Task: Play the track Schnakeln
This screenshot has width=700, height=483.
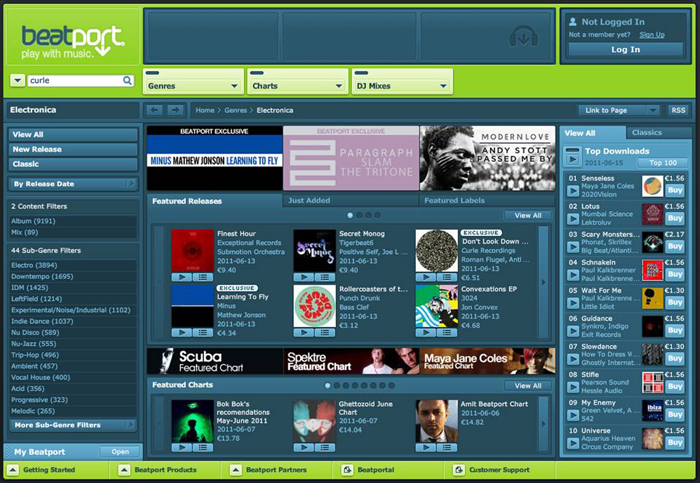Action: (573, 275)
